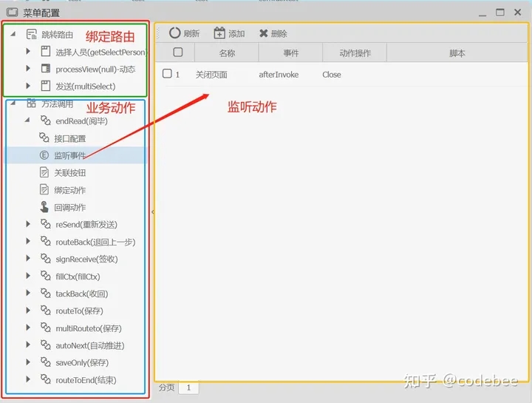Click the afterInvoke event cell
Image resolution: width=532 pixels, height=403 pixels.
pos(279,75)
